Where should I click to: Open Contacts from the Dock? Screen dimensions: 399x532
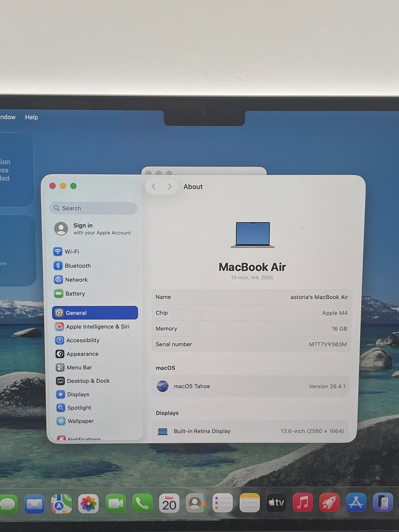(x=196, y=503)
